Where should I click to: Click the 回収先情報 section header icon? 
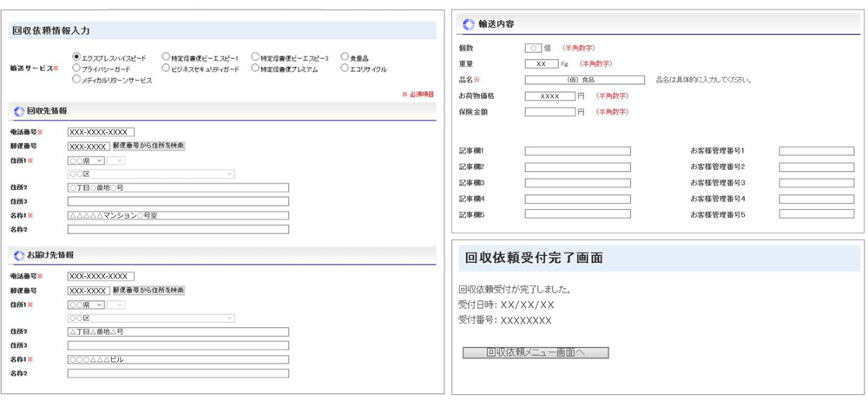(19, 111)
